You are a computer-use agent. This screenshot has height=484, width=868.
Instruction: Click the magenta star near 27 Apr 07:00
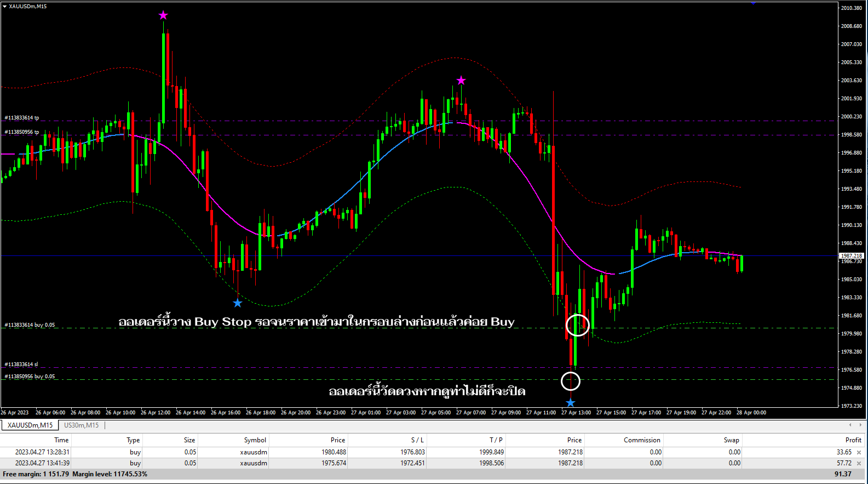461,81
